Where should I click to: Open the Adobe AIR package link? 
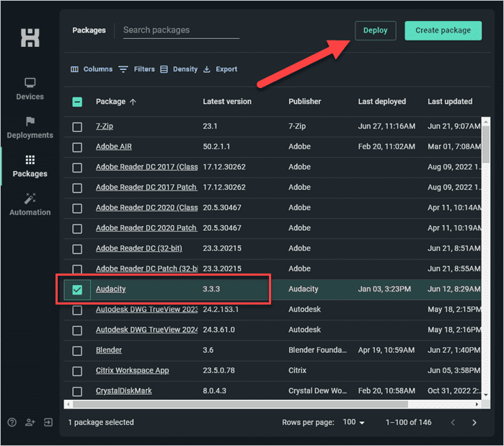click(x=114, y=147)
